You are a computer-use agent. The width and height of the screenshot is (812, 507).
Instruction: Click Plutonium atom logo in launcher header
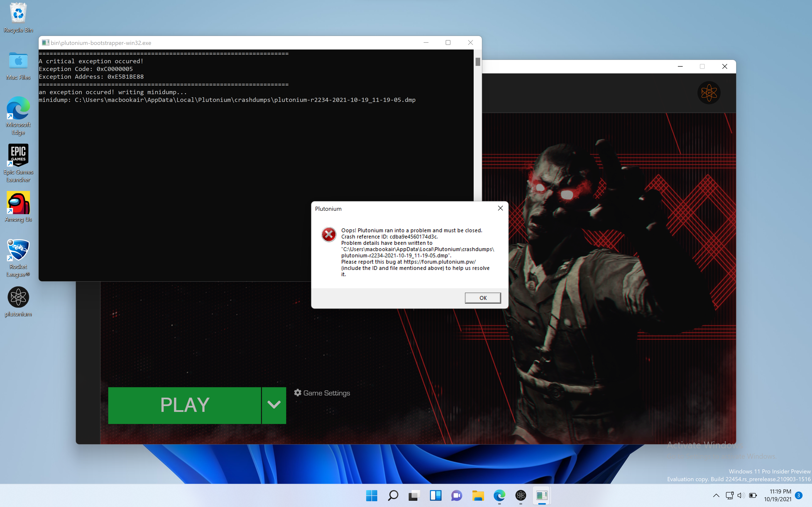pos(709,93)
